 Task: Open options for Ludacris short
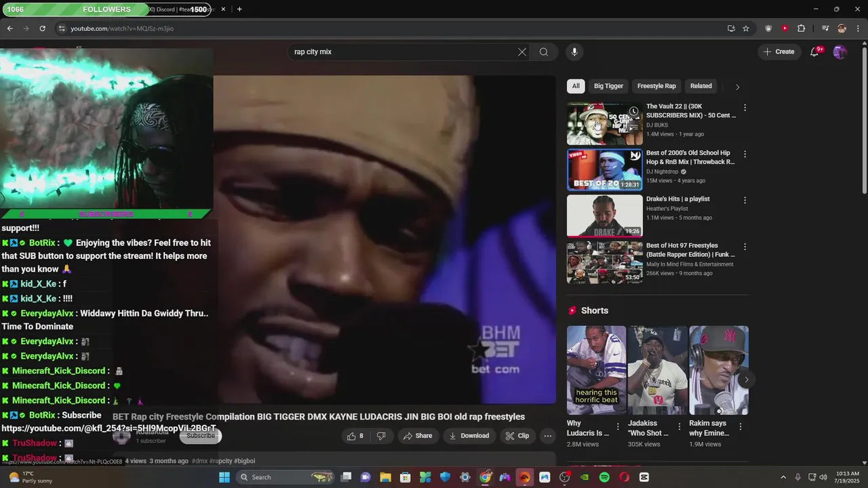(618, 426)
